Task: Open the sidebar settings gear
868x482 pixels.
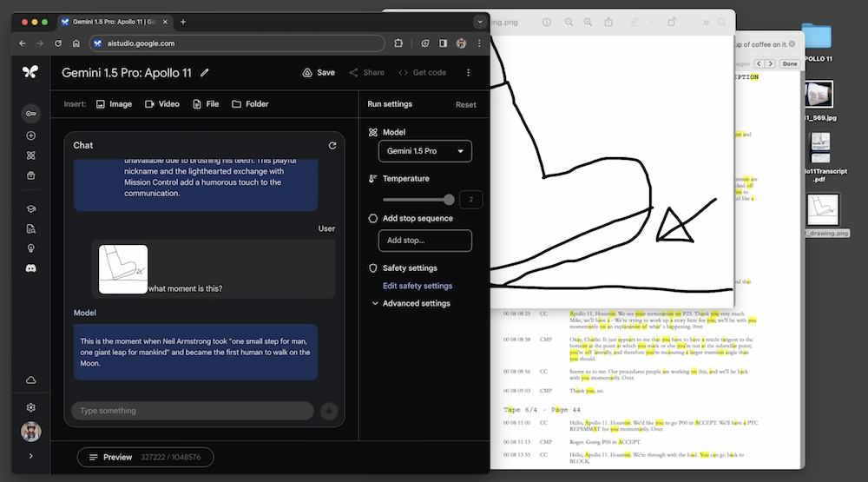Action: click(30, 407)
